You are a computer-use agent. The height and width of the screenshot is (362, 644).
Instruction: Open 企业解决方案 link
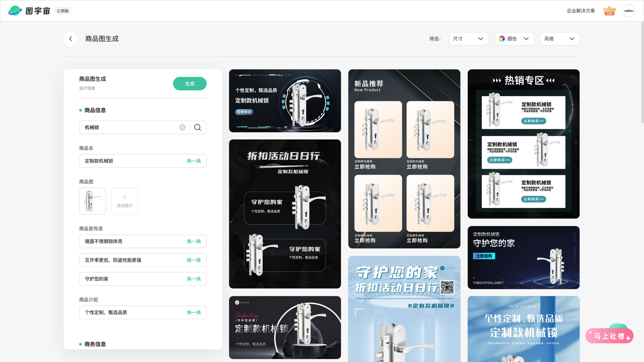pos(580,11)
